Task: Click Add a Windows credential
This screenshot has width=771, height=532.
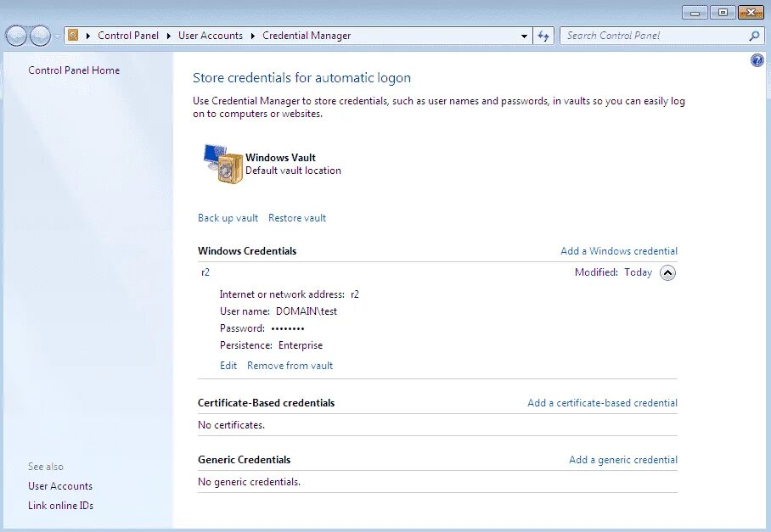Action: [x=618, y=251]
